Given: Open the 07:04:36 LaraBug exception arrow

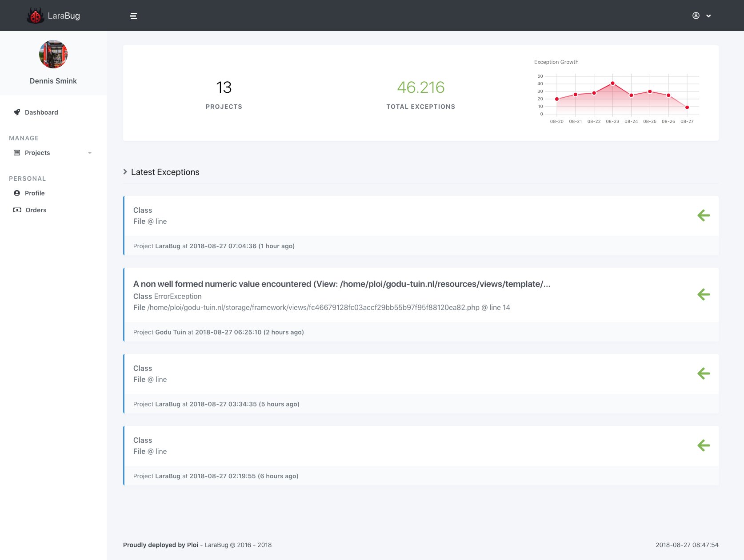Looking at the screenshot, I should coord(704,216).
